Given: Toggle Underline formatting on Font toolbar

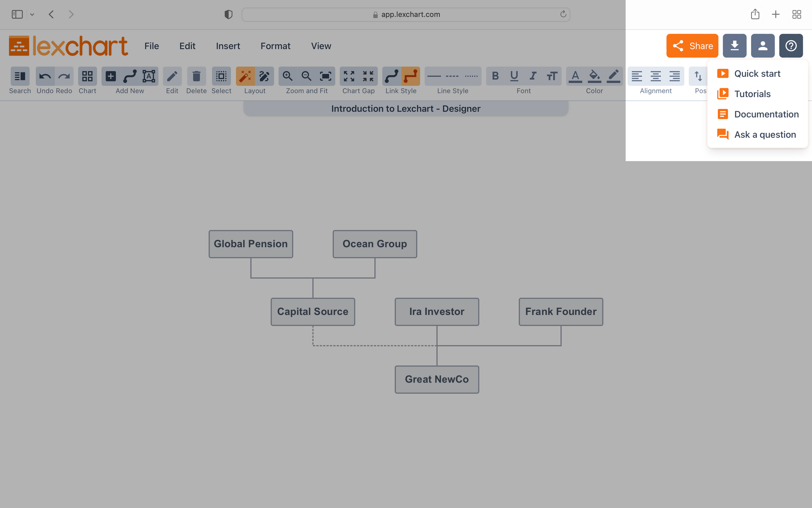Looking at the screenshot, I should (x=514, y=76).
